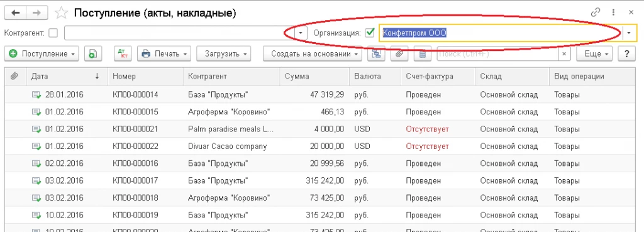Screen dimensions: 644x232
Task: Select the Divuar Cacao company cell
Action: point(228,146)
